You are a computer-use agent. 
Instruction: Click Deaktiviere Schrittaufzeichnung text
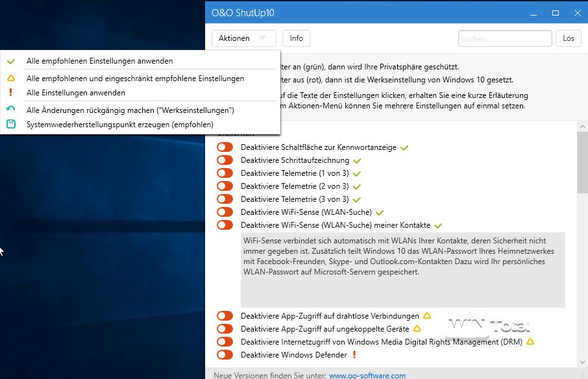coord(295,160)
